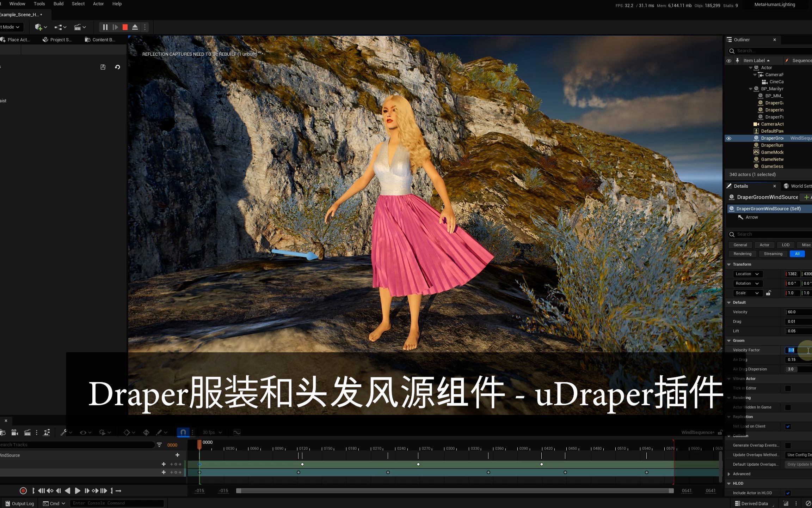Collapse the Transform section
Viewport: 812px width, 508px height.
[x=729, y=264]
